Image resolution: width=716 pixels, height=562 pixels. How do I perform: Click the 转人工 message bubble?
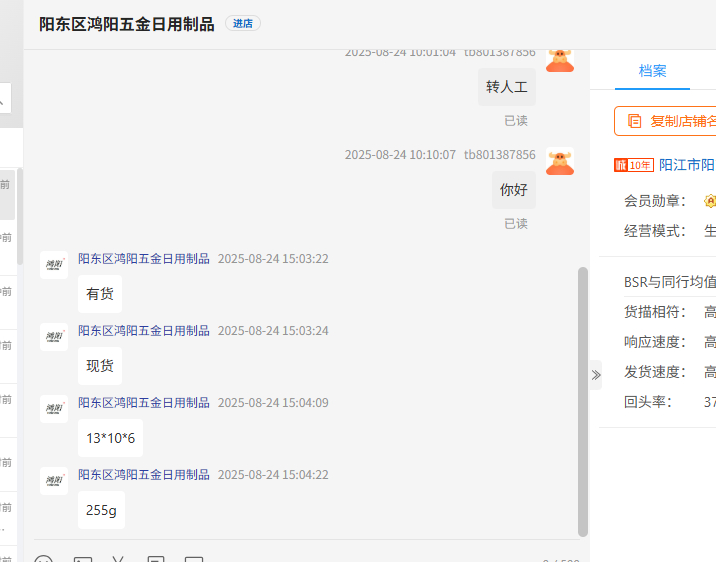tap(506, 87)
